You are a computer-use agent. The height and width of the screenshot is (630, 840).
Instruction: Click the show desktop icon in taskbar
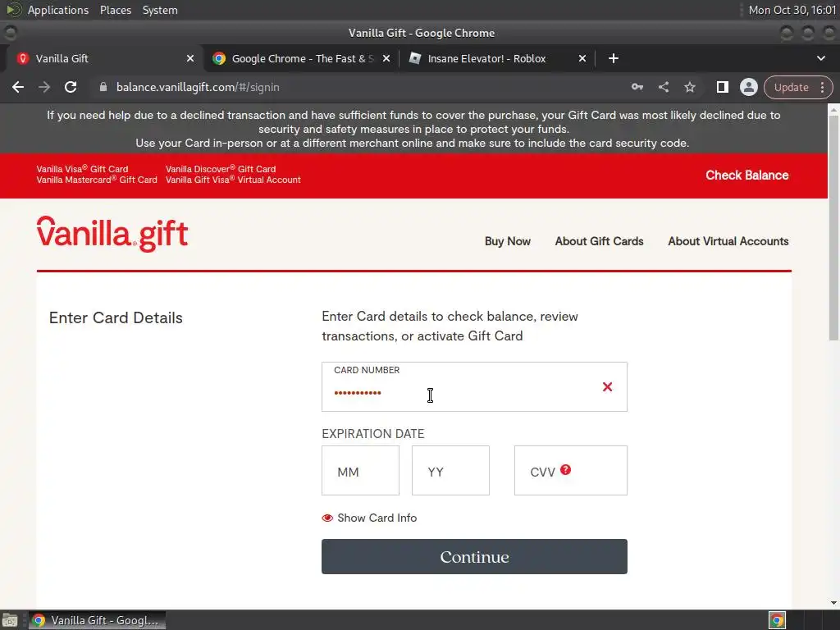pos(10,620)
